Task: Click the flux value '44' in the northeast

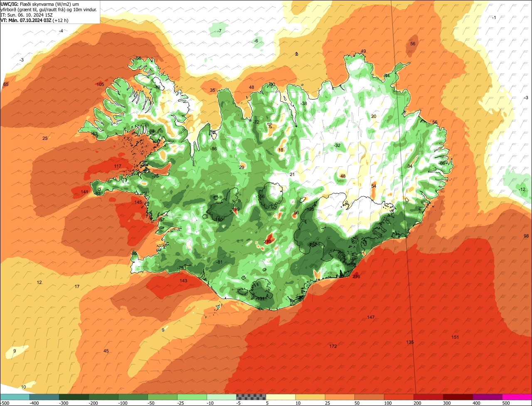Action: coord(387,76)
